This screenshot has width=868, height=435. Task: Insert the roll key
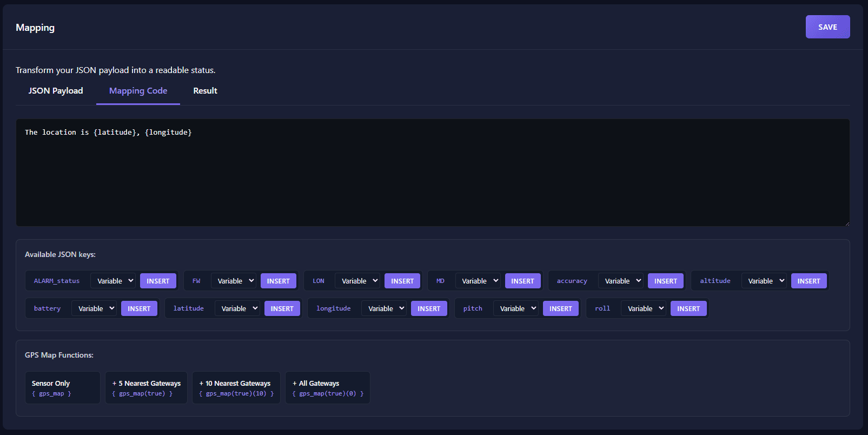click(688, 308)
